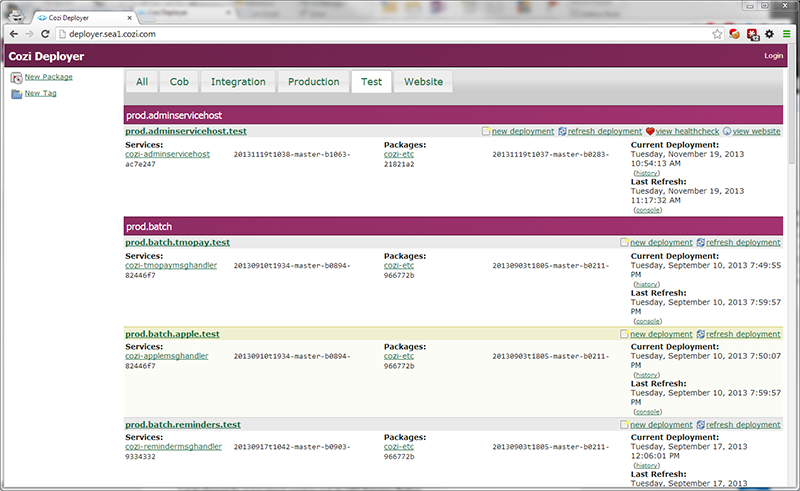Click the cozi-applemsghandler service link
Viewport: 800px width, 491px height.
pyautogui.click(x=167, y=356)
